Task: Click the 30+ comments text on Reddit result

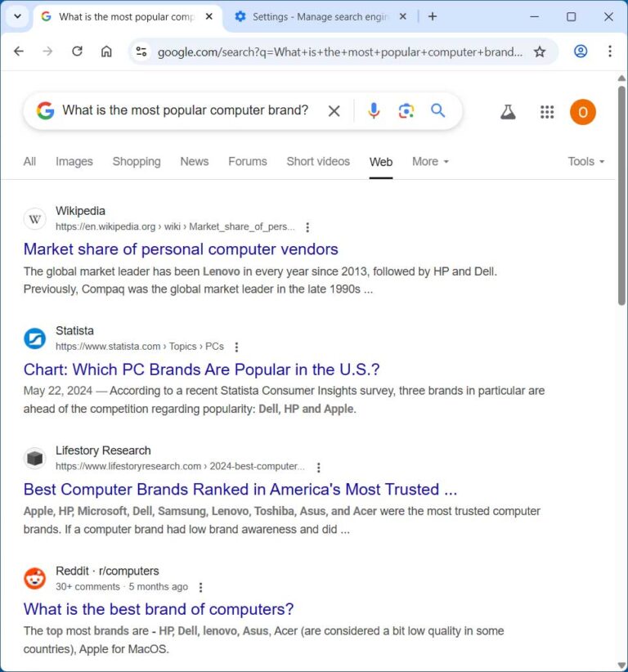Action: tap(87, 587)
